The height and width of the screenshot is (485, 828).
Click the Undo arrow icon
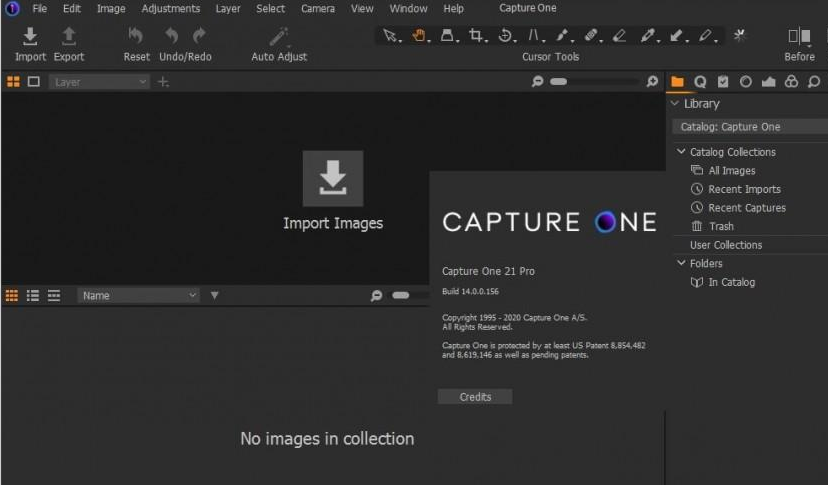point(172,35)
